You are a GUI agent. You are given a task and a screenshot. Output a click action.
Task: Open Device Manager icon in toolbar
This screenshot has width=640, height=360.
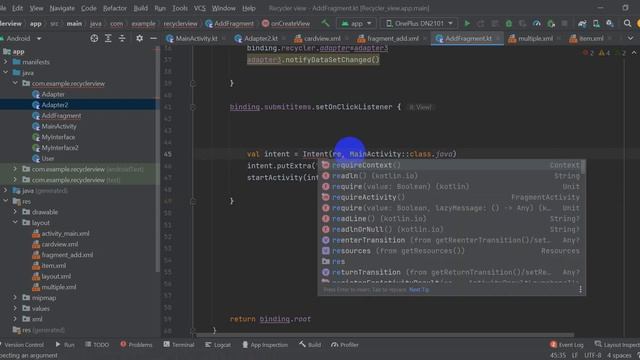[596, 24]
